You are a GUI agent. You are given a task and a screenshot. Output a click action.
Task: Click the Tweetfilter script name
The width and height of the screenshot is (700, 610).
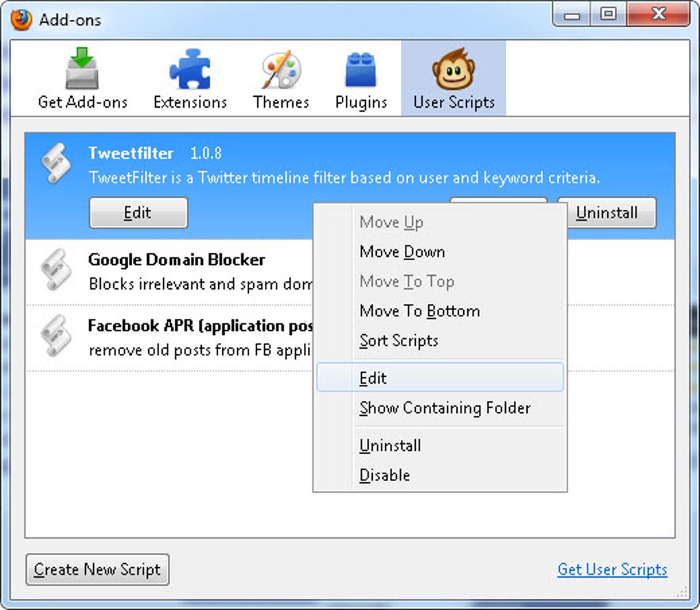point(131,153)
